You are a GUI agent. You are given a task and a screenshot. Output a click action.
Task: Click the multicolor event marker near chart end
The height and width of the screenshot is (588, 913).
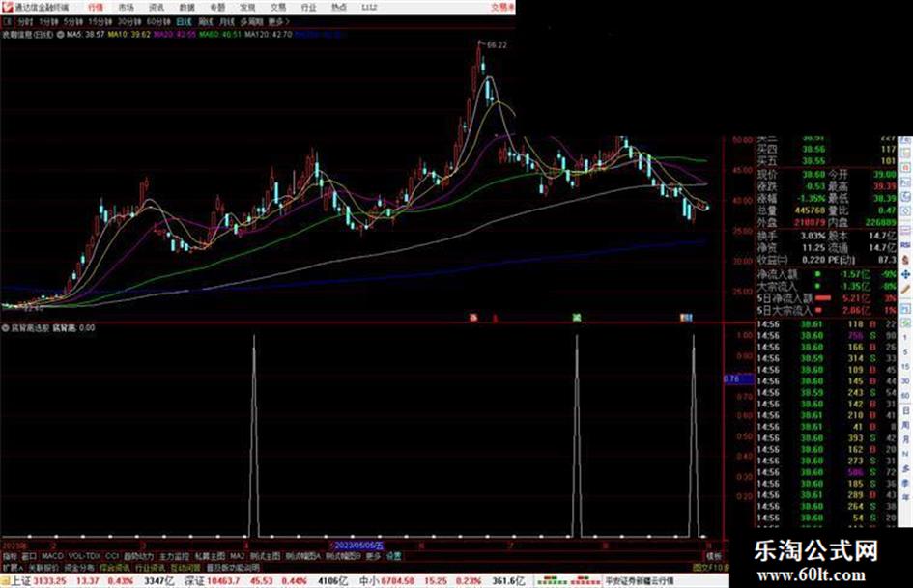(687, 318)
